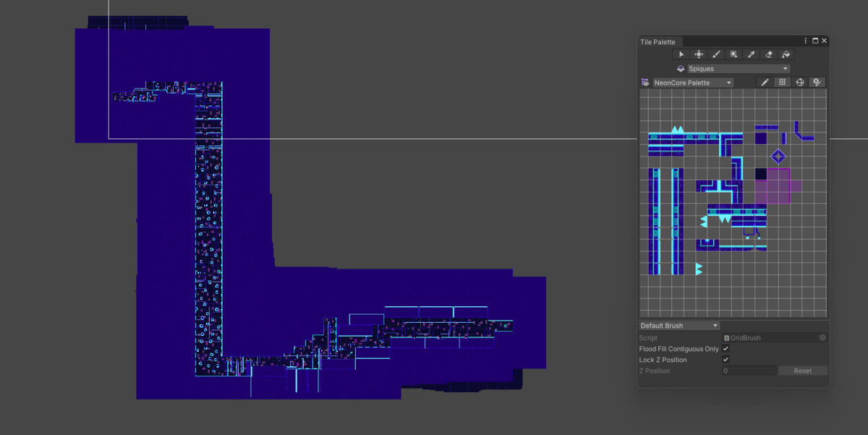Expand the Default Brush dropdown
The image size is (868, 435).
(679, 326)
